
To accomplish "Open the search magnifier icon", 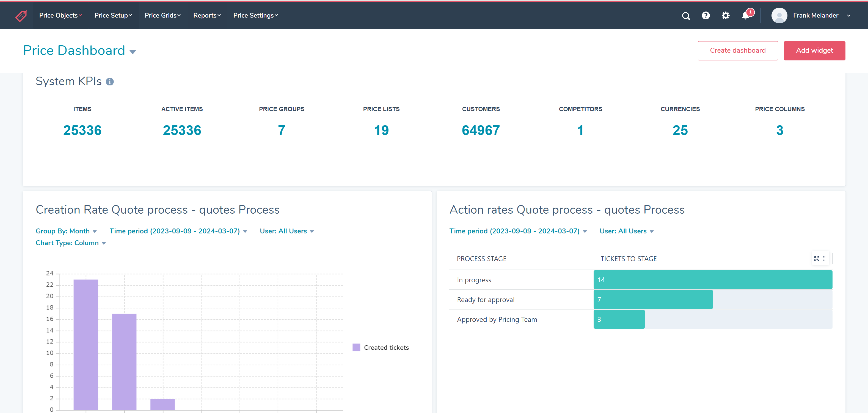I will (686, 16).
